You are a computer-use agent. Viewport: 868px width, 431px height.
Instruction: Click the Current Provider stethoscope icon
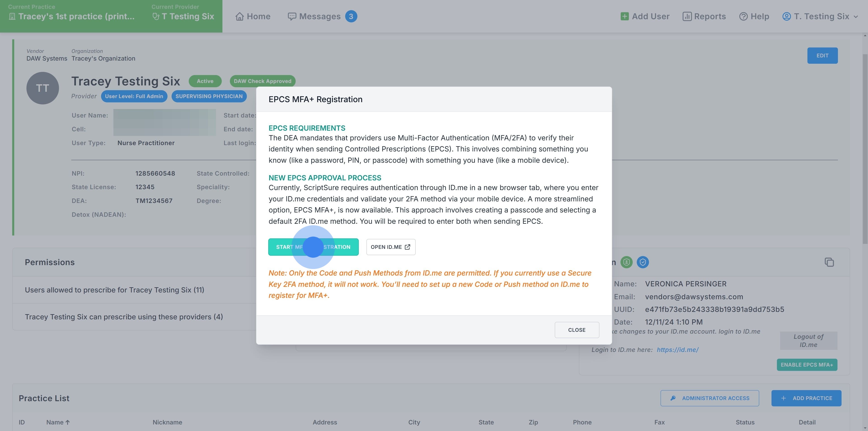tap(156, 16)
